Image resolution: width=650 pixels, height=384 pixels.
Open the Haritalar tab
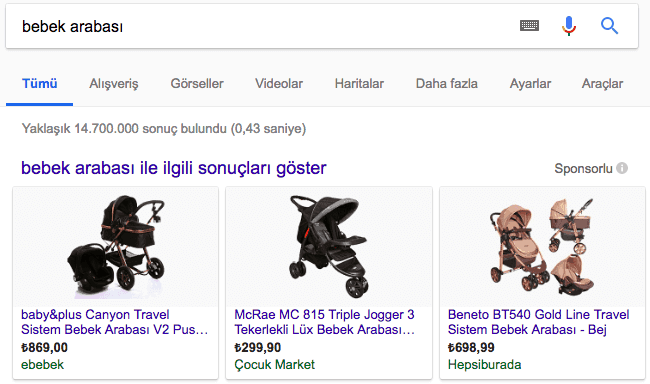coord(359,83)
